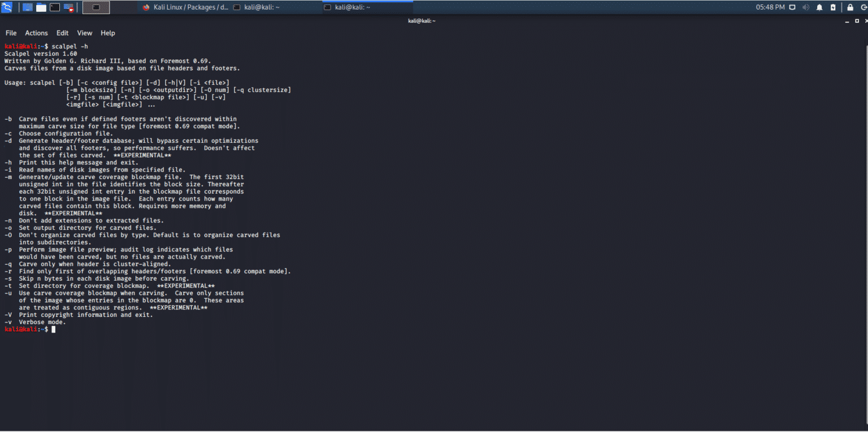Click the muted volume speaker icon
The width and height of the screenshot is (868, 432).
coord(806,7)
